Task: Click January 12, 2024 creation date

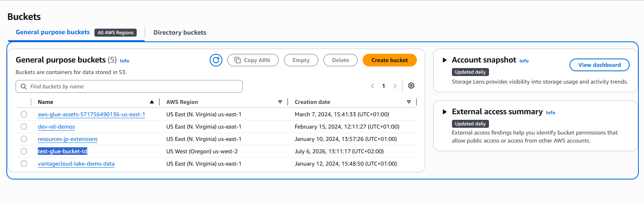Action: pyautogui.click(x=346, y=164)
